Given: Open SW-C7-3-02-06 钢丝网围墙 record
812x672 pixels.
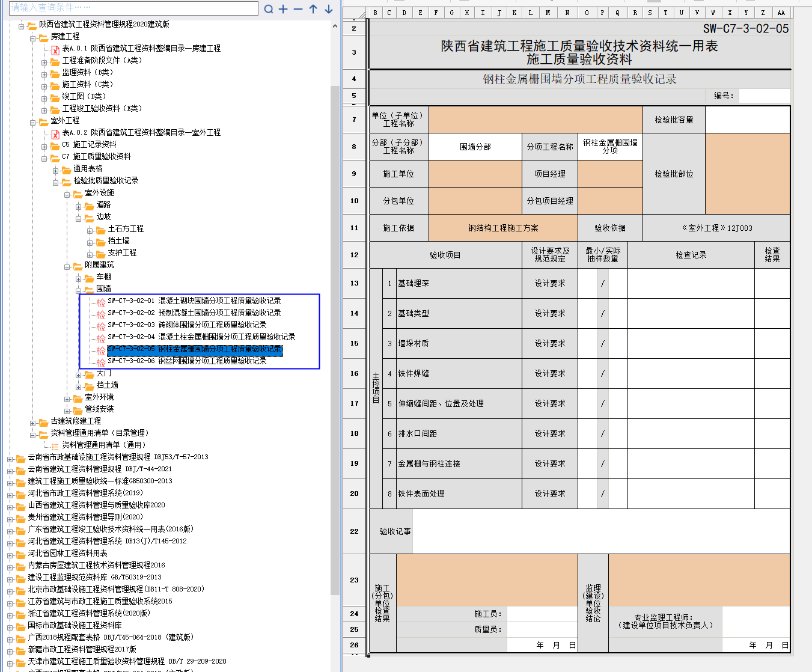Looking at the screenshot, I should [187, 361].
